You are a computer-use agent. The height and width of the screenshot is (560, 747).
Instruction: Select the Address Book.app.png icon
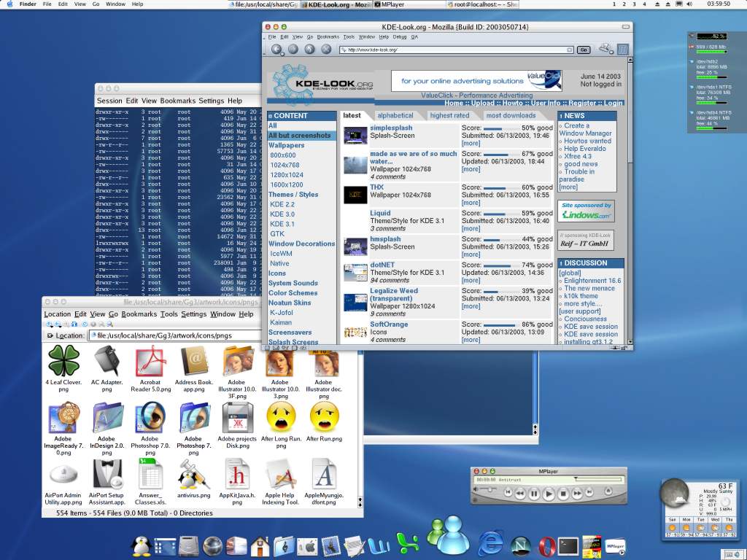click(x=194, y=361)
